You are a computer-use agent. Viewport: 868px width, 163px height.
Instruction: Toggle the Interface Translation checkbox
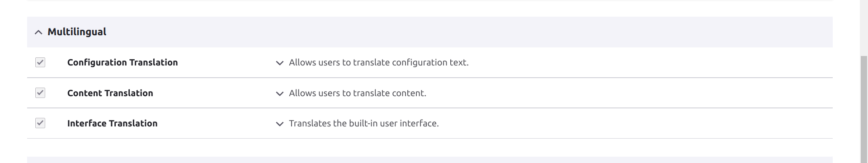point(40,123)
